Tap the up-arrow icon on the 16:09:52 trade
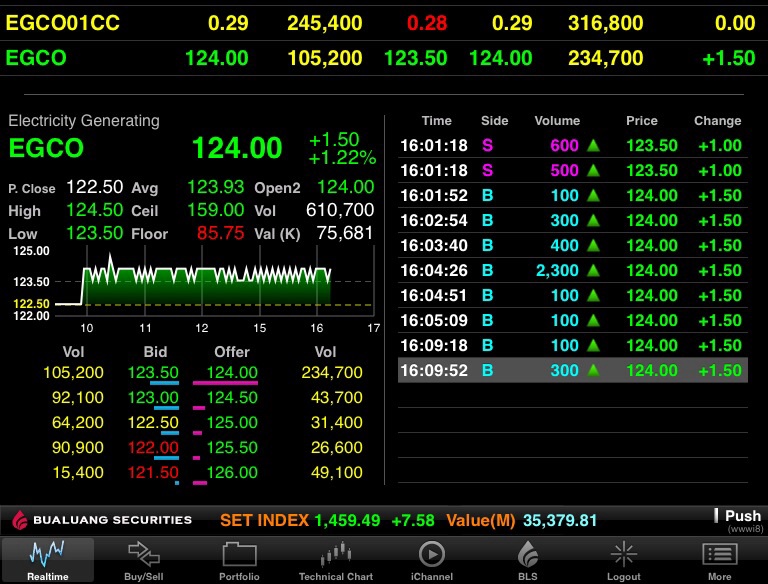 pos(593,370)
